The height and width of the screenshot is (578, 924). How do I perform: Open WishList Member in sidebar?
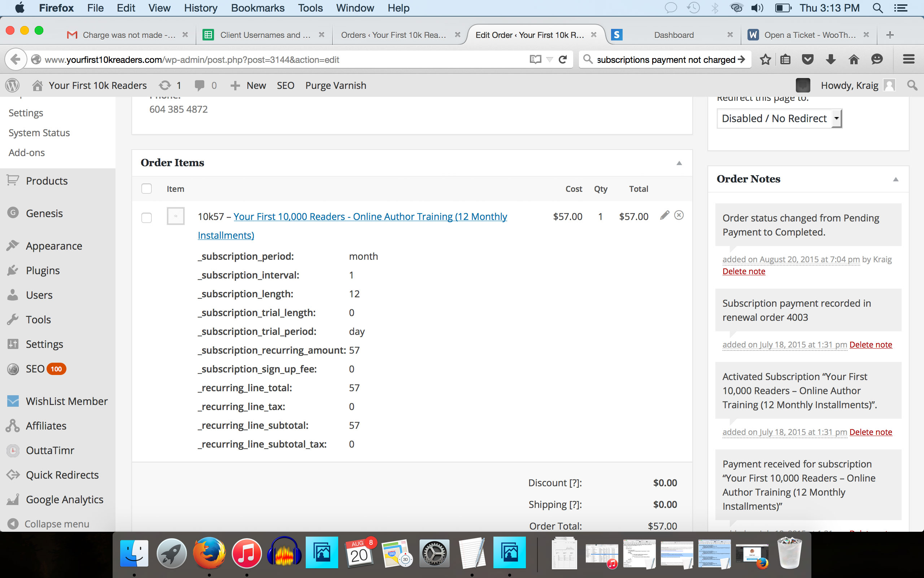tap(66, 401)
